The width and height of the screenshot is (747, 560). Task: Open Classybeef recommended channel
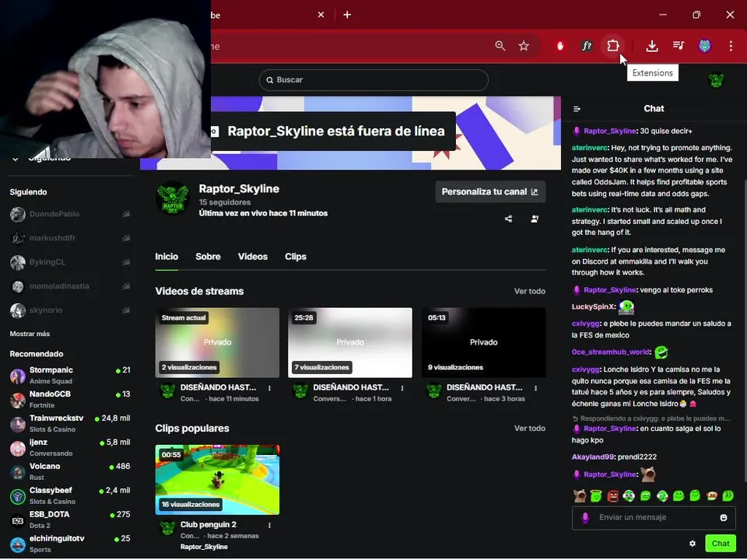[70, 495]
